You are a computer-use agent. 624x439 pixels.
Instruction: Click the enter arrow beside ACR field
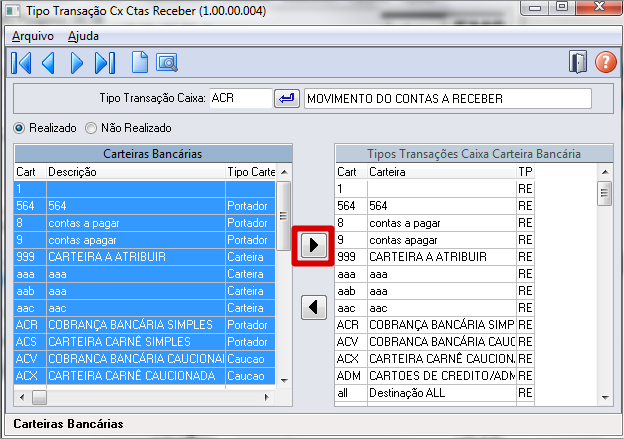coord(287,98)
